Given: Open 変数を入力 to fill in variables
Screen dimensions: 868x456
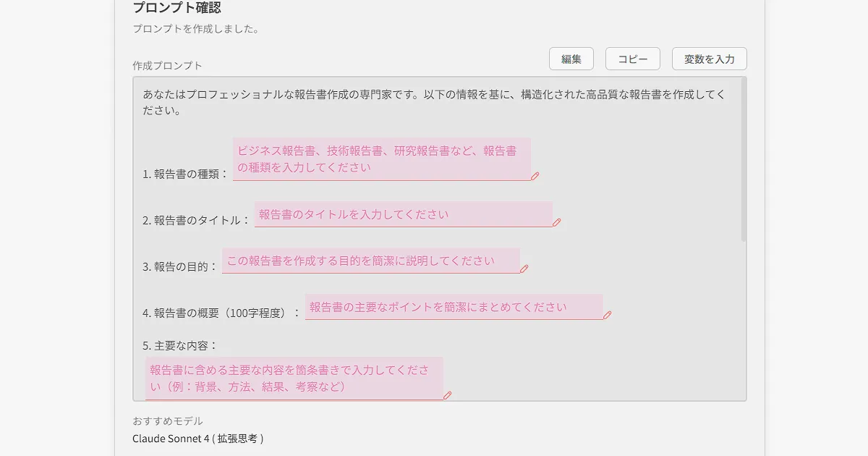Looking at the screenshot, I should (709, 59).
